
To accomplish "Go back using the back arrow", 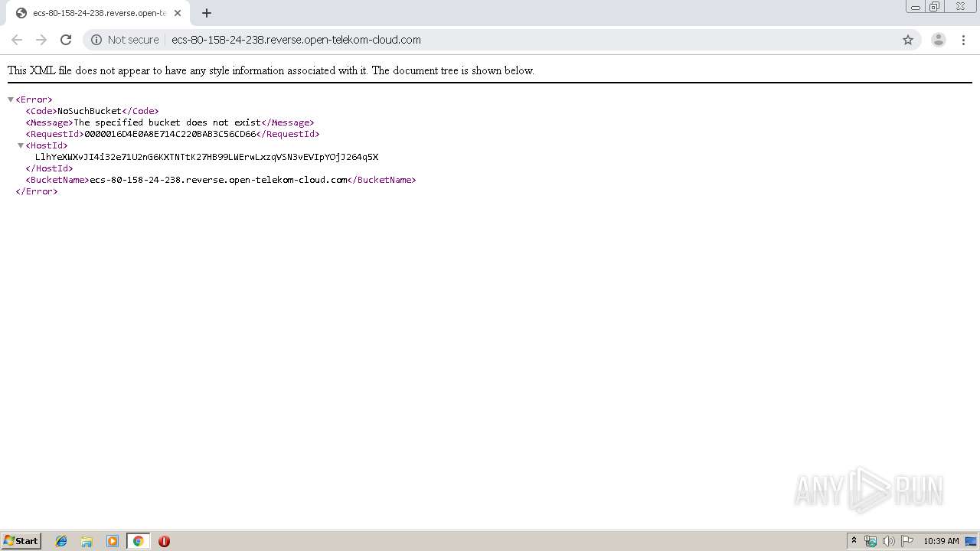I will coord(17,40).
